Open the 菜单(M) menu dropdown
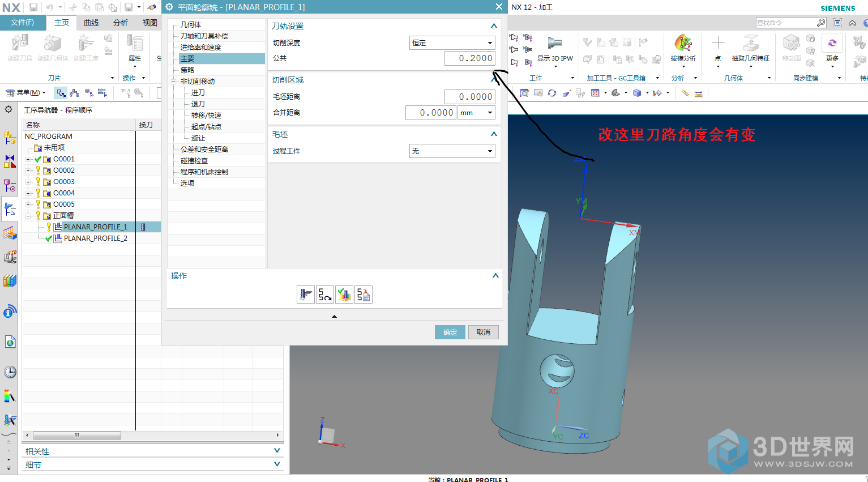This screenshot has height=482, width=868. point(25,92)
